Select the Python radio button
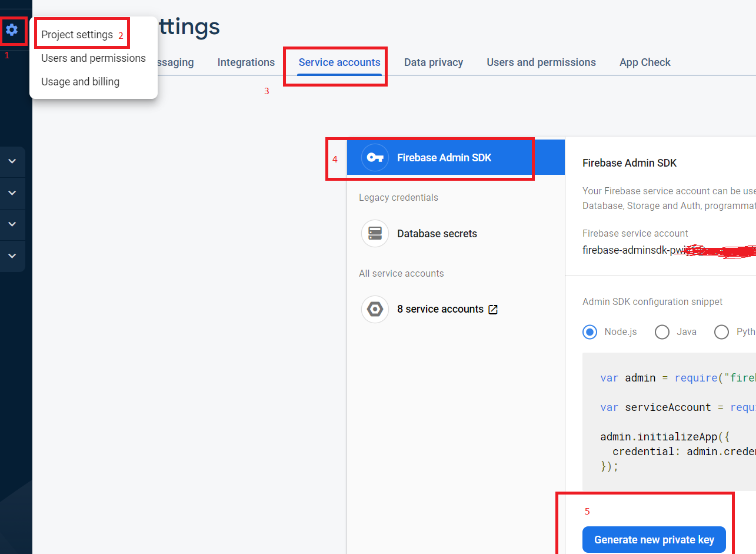Screen dimensions: 756x554 [722, 331]
